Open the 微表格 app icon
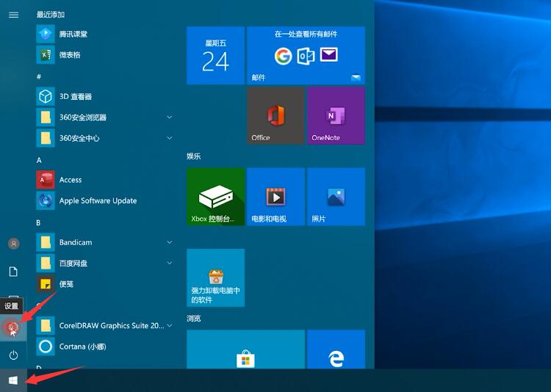This screenshot has width=551, height=392. pyautogui.click(x=46, y=55)
